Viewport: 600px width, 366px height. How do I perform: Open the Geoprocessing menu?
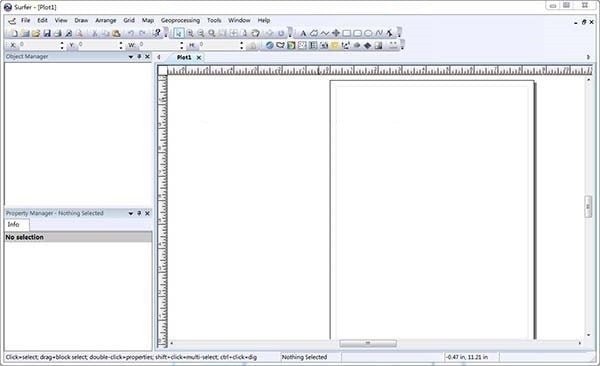(x=180, y=20)
